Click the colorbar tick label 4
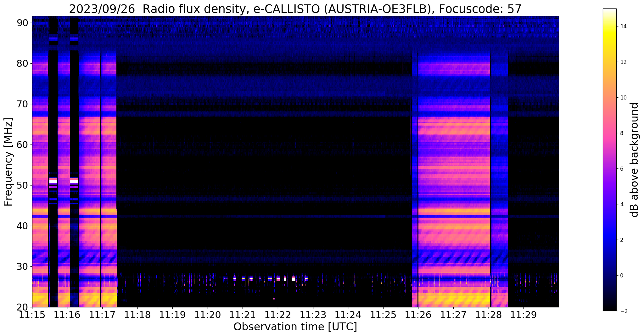The image size is (644, 336). coord(621,204)
